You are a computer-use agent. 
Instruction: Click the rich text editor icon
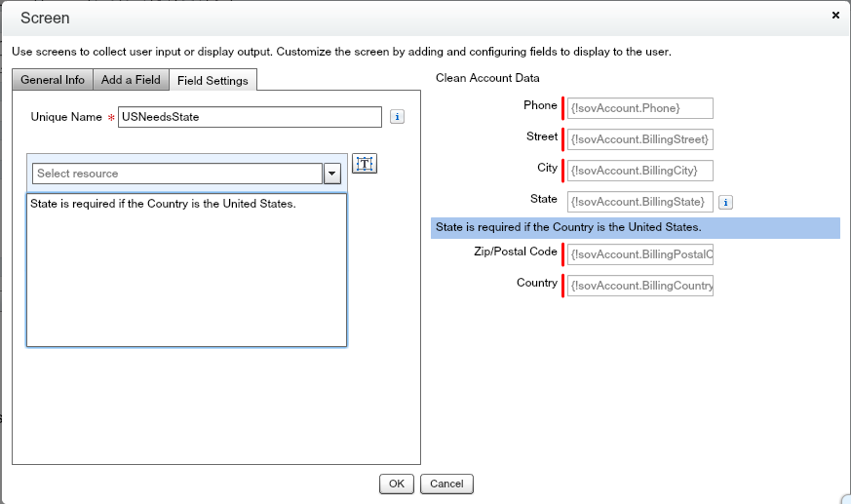point(364,164)
